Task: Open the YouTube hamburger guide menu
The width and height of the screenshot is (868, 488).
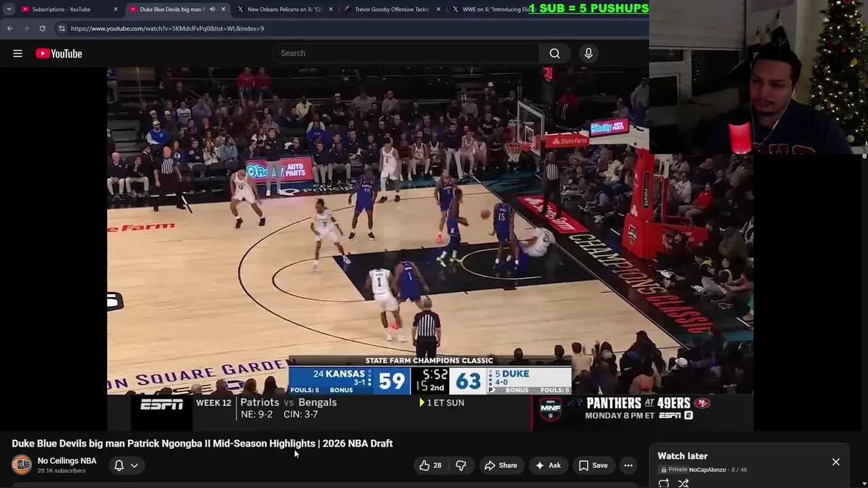Action: [x=18, y=54]
